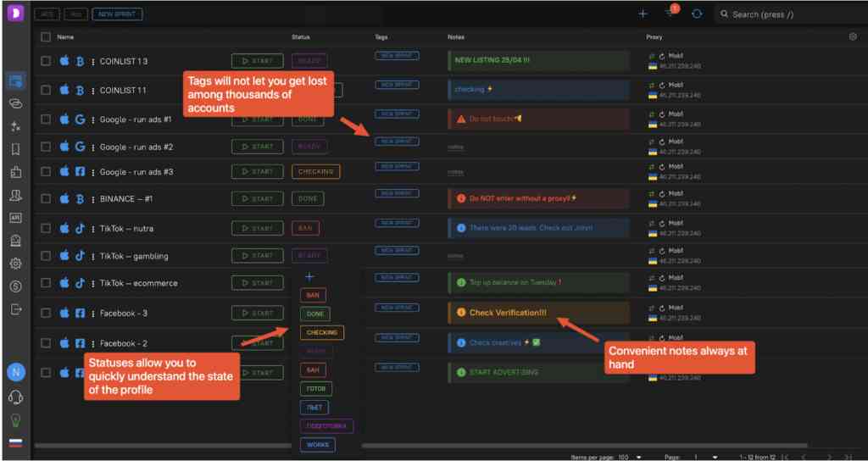This screenshot has width=868, height=461.
Task: Open three-dot menu for BINANCE -- #1
Action: click(93, 199)
